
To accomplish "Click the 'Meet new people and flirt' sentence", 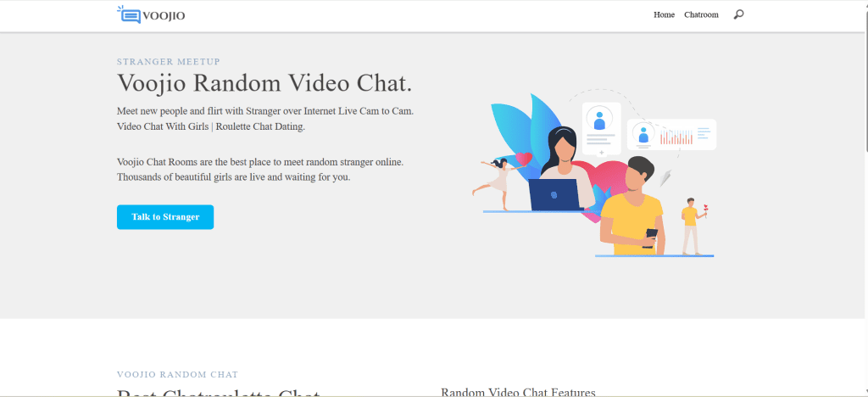I will [265, 111].
